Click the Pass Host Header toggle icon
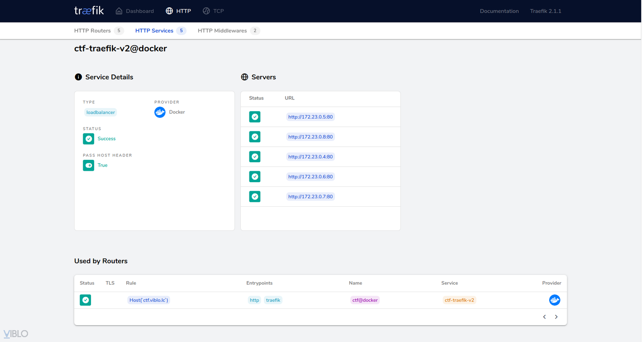Viewport: 644px width, 342px height. pyautogui.click(x=89, y=165)
